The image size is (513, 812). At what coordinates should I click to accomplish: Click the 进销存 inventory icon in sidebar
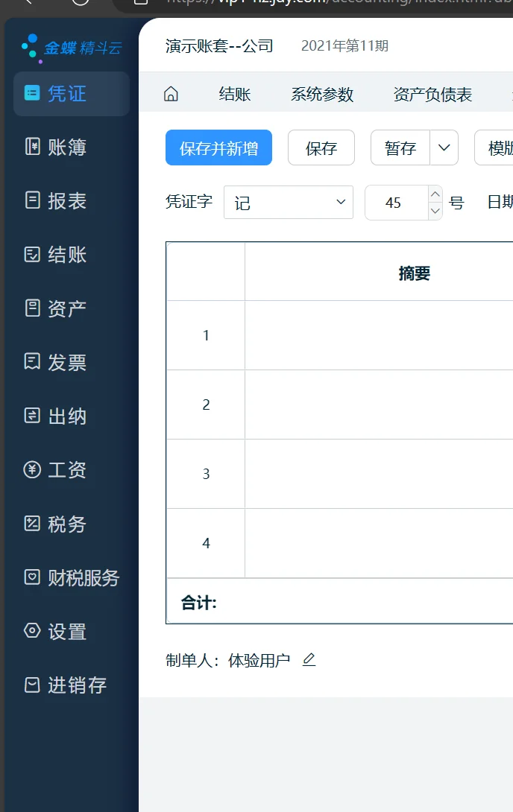click(32, 685)
